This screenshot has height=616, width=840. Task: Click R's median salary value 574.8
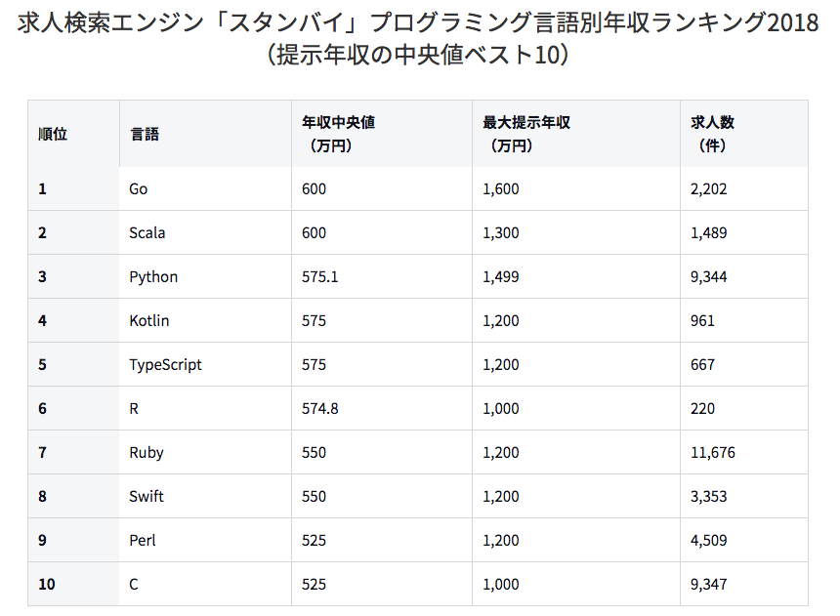point(320,409)
